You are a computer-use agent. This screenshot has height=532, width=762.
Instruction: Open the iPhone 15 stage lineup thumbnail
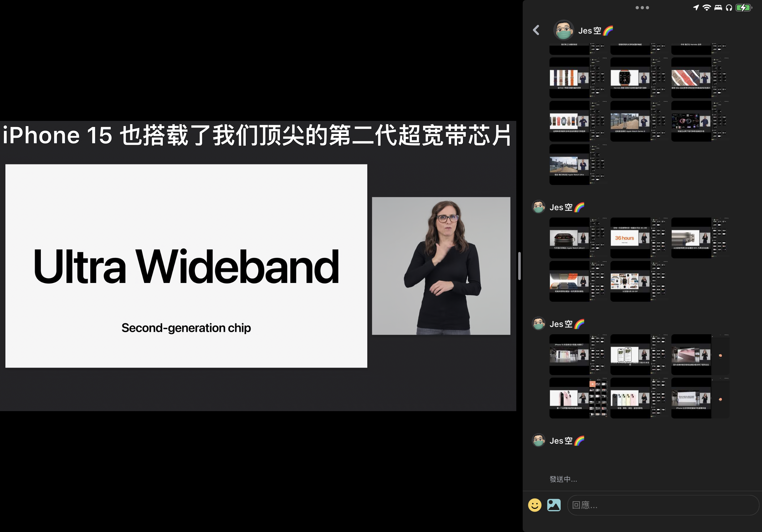coord(578,355)
